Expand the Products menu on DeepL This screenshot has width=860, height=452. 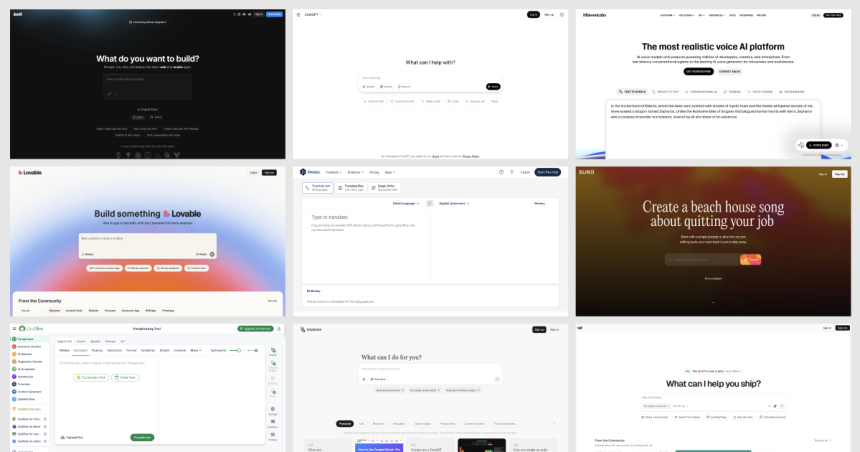coord(333,172)
